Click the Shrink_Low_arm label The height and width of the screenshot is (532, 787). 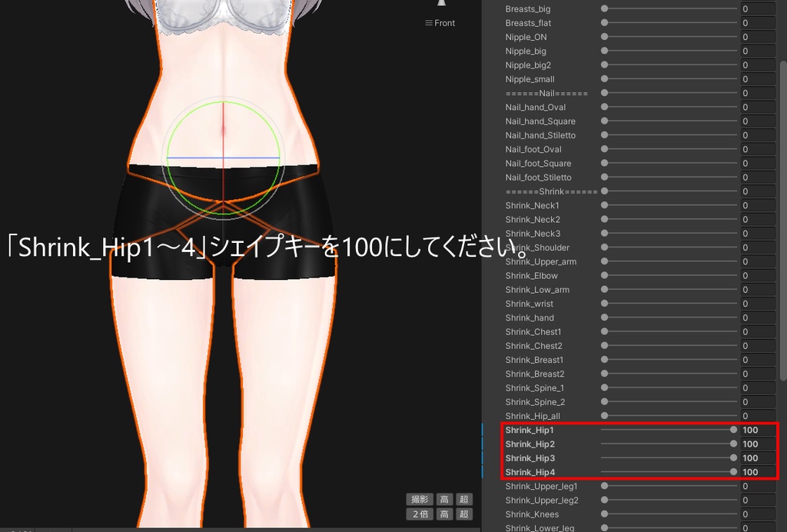[537, 290]
